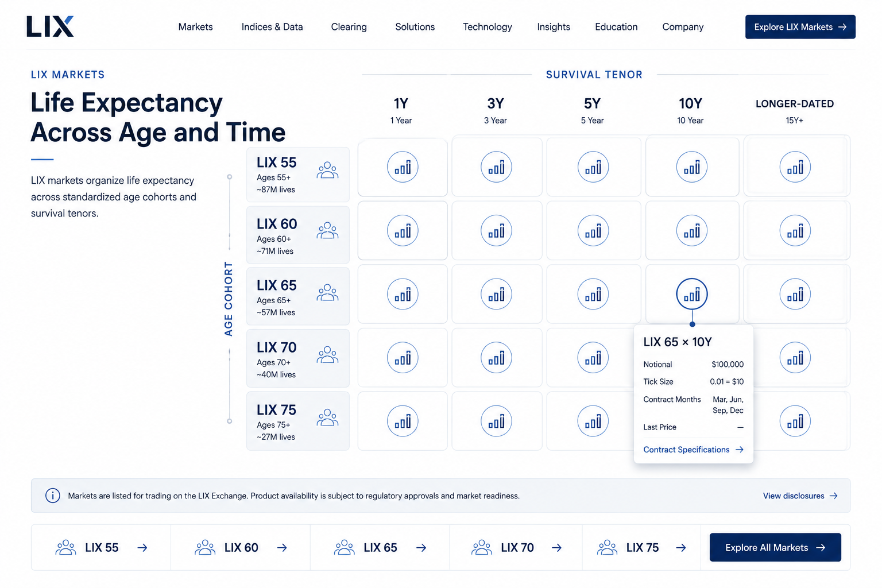Click the people icon on the LIX 60 cohort card
The image size is (882, 588).
coord(327,230)
